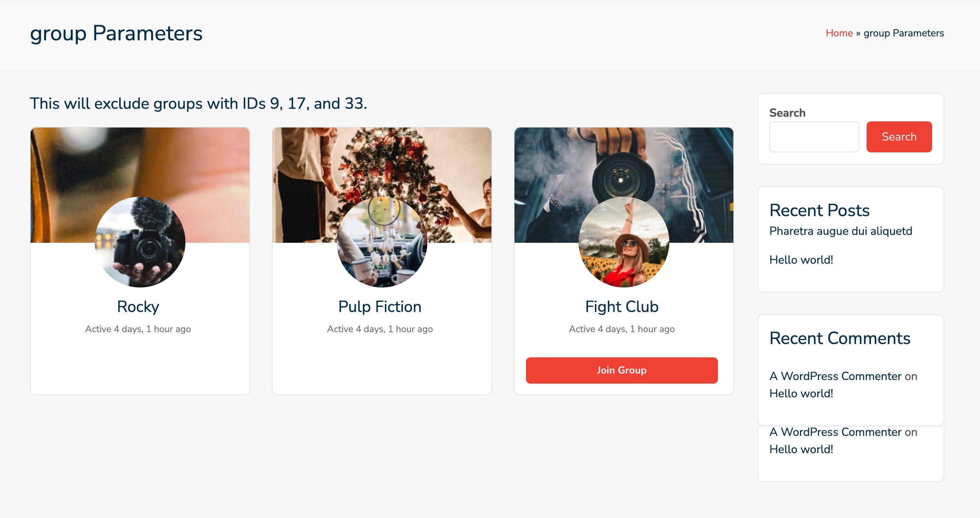
Task: Click the group Parameters page heading
Action: tap(116, 33)
